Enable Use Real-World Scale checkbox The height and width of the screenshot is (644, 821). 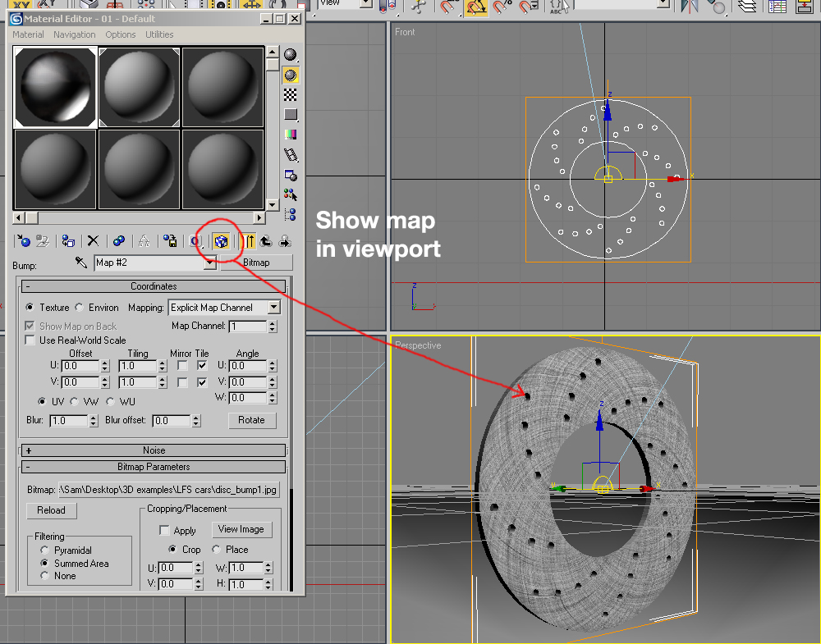click(30, 340)
